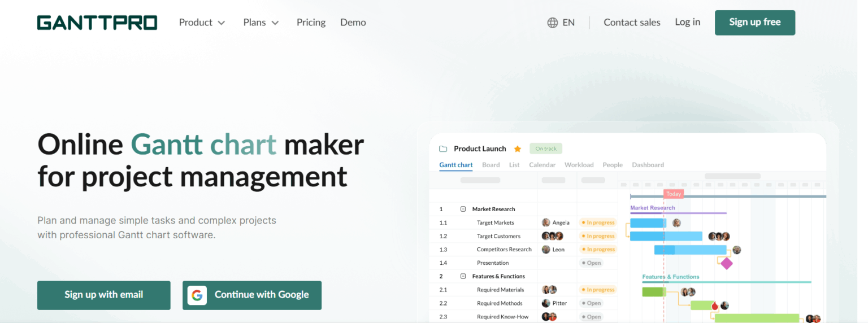
Task: Open In progress status for Target Markets
Action: (598, 222)
